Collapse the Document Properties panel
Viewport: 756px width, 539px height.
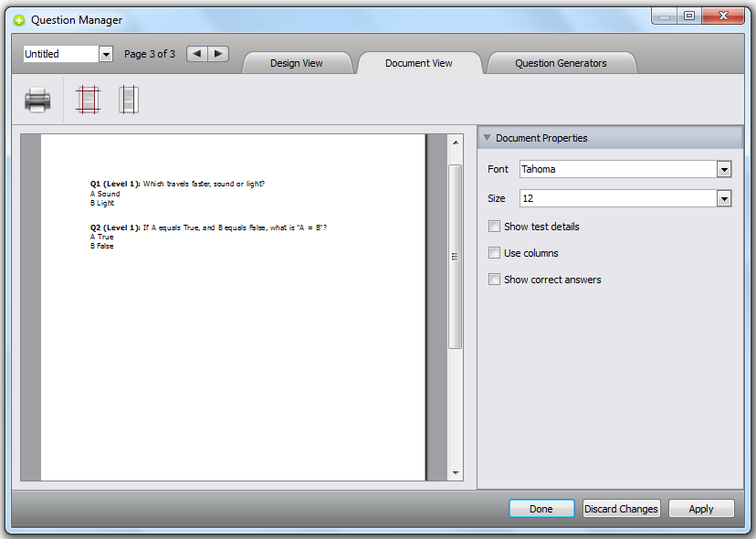[x=487, y=138]
